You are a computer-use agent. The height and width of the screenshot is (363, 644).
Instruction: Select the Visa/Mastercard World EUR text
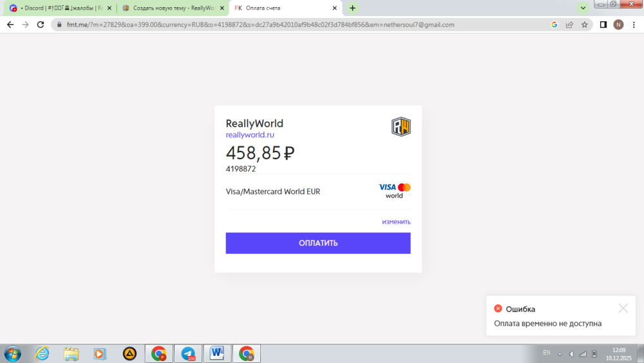point(272,191)
